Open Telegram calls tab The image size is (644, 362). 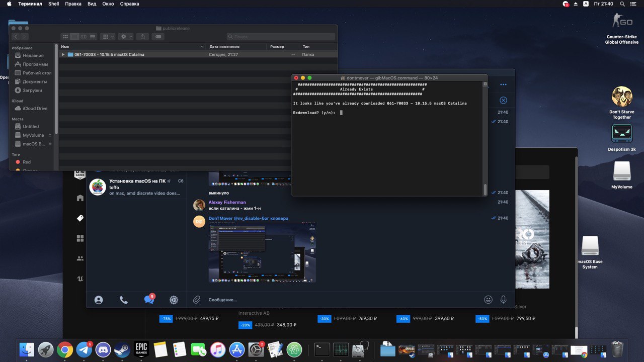tap(124, 300)
